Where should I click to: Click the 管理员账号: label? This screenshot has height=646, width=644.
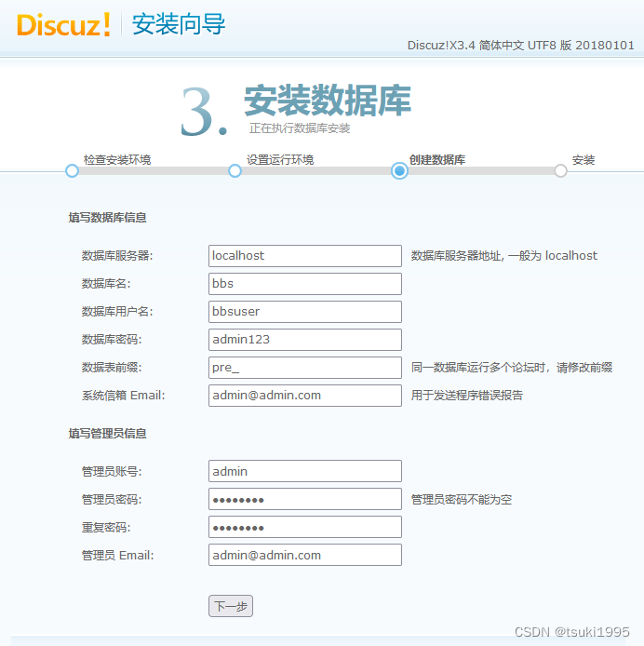click(112, 471)
